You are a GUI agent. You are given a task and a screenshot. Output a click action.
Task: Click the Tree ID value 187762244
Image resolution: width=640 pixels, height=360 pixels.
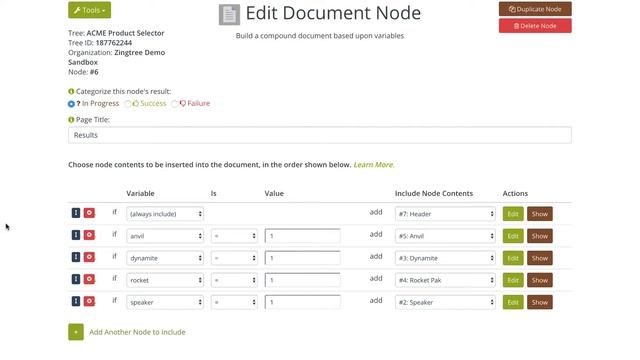(113, 43)
